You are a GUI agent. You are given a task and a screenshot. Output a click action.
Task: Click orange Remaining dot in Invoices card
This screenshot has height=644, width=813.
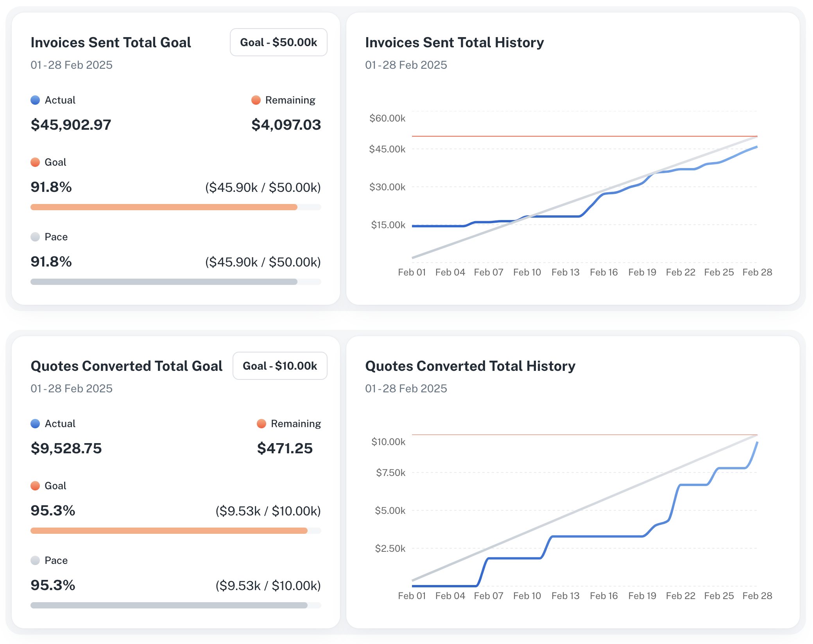256,100
